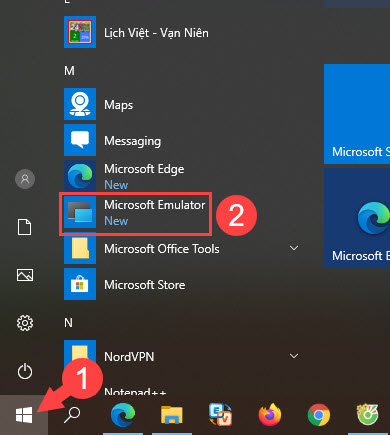390x435 pixels.
Task: Click the Power button icon
Action: tap(25, 371)
